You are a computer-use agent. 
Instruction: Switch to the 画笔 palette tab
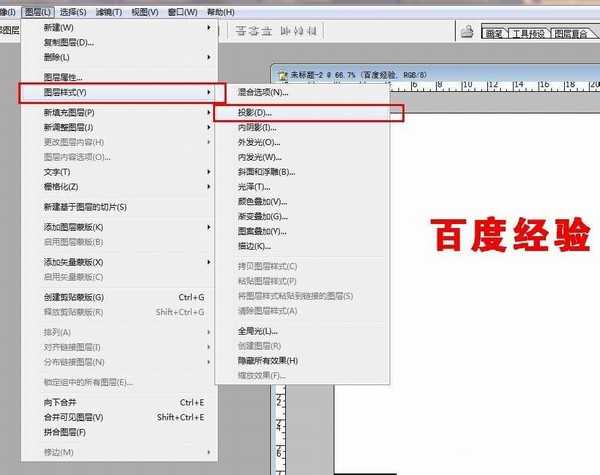click(x=494, y=34)
